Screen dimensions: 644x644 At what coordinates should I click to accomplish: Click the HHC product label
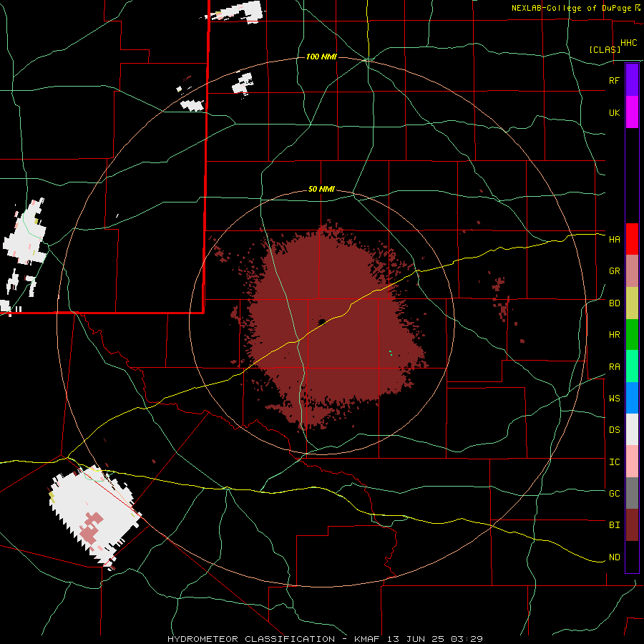click(x=628, y=43)
